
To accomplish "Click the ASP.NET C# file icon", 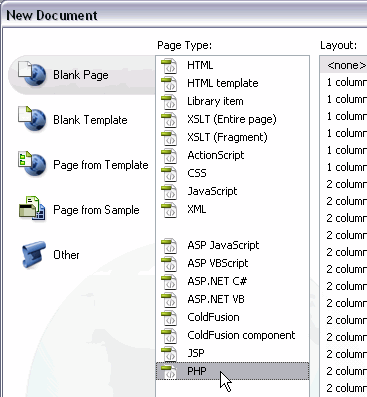I will click(x=169, y=282).
